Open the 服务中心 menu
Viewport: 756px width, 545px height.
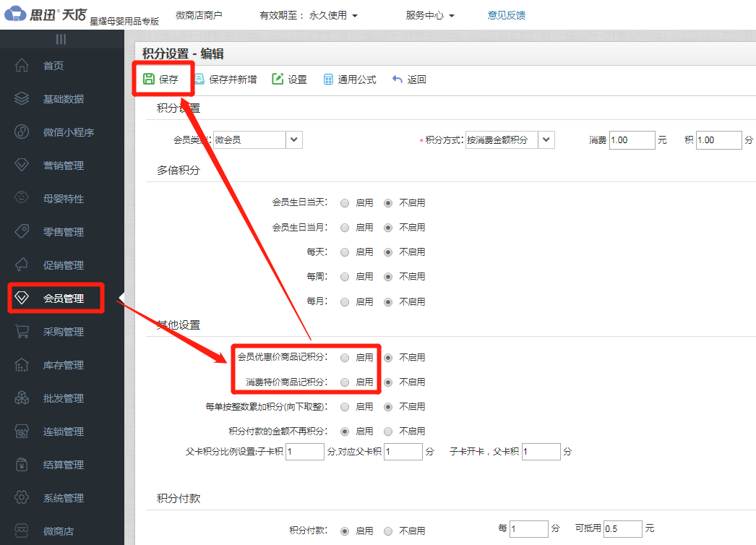pyautogui.click(x=426, y=14)
